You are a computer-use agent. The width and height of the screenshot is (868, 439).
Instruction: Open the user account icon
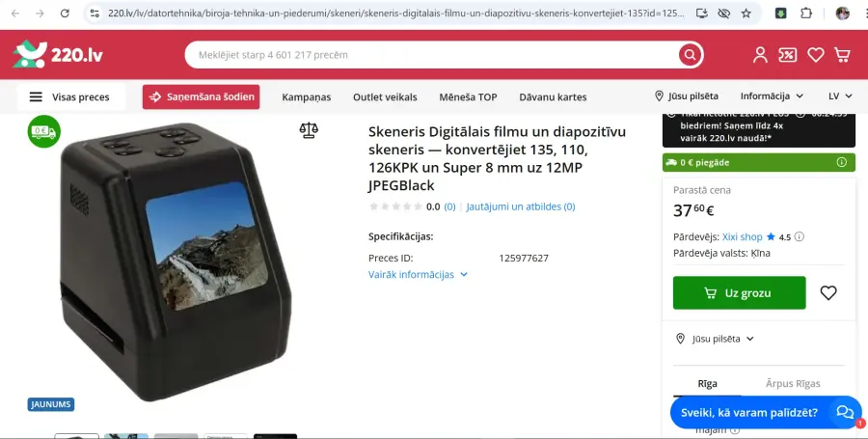tap(760, 55)
